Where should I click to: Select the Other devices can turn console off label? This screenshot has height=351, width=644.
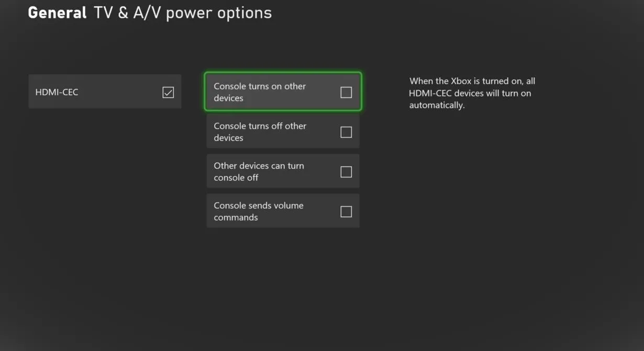pos(259,172)
